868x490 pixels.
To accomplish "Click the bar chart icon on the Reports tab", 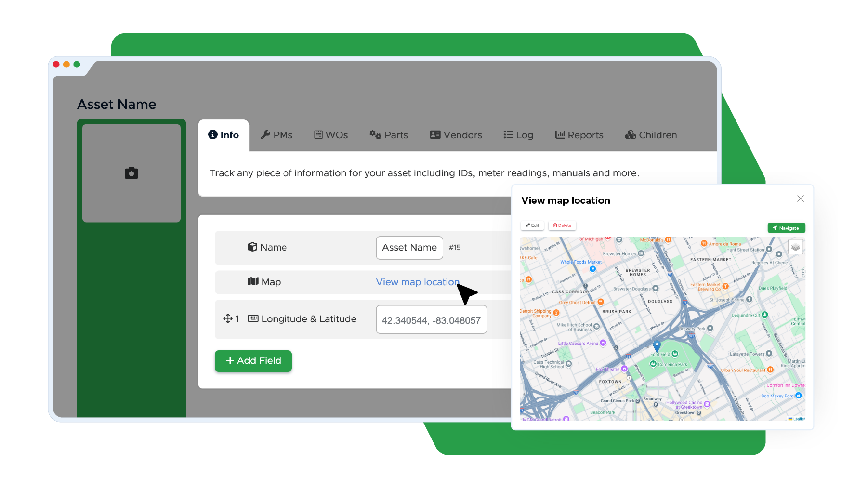I will point(559,135).
